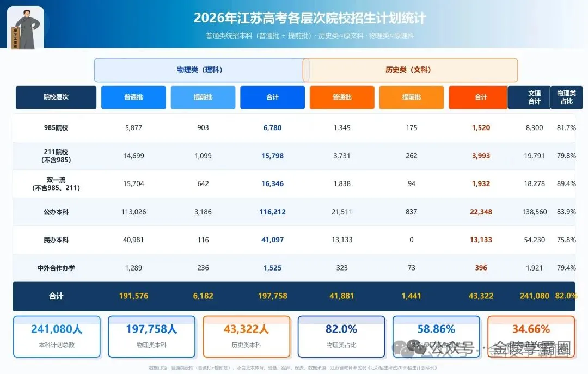
Task: Open the 241,080人 本科计划总数 card
Action: click(57, 336)
